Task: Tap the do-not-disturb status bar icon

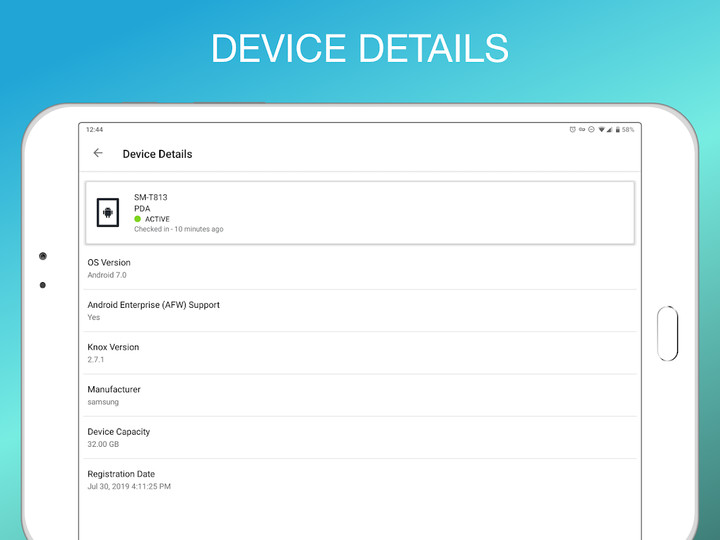Action: [x=591, y=130]
